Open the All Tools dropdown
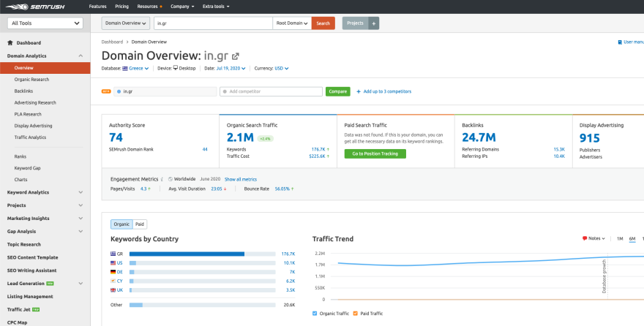Viewport: 644px width, 326px height. [x=45, y=23]
